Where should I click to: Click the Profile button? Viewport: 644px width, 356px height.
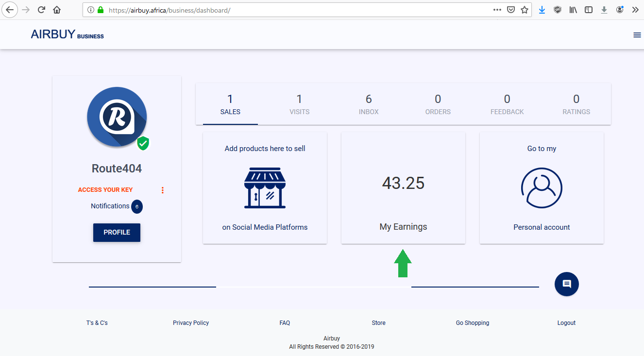pos(117,233)
